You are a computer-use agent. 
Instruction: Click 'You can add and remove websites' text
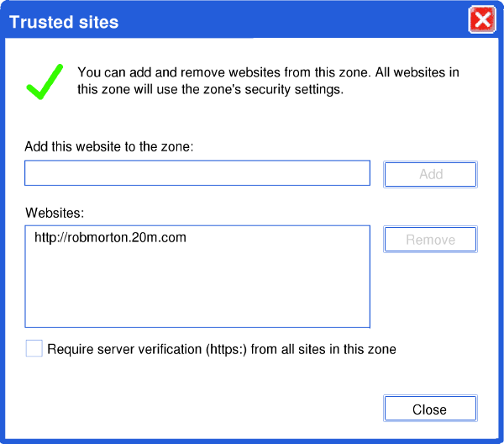[x=179, y=72]
